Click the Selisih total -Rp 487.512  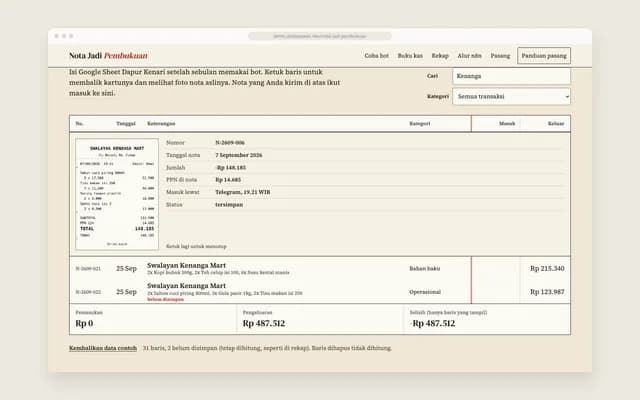click(432, 323)
